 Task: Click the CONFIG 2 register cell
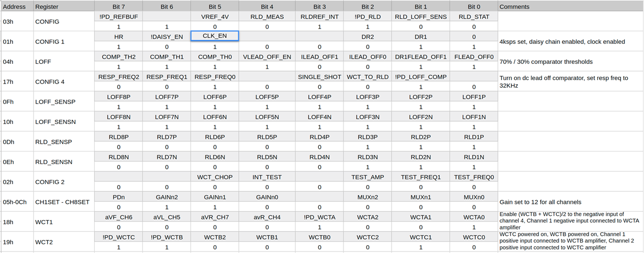click(63, 182)
